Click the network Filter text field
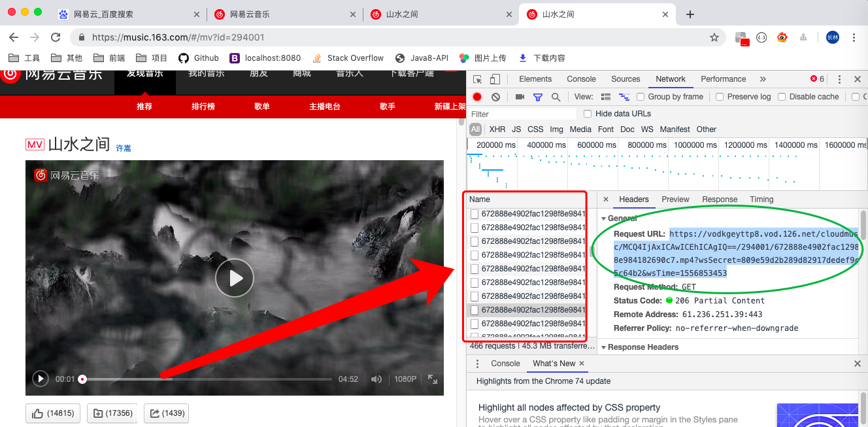This screenshot has width=868, height=427. point(522,114)
